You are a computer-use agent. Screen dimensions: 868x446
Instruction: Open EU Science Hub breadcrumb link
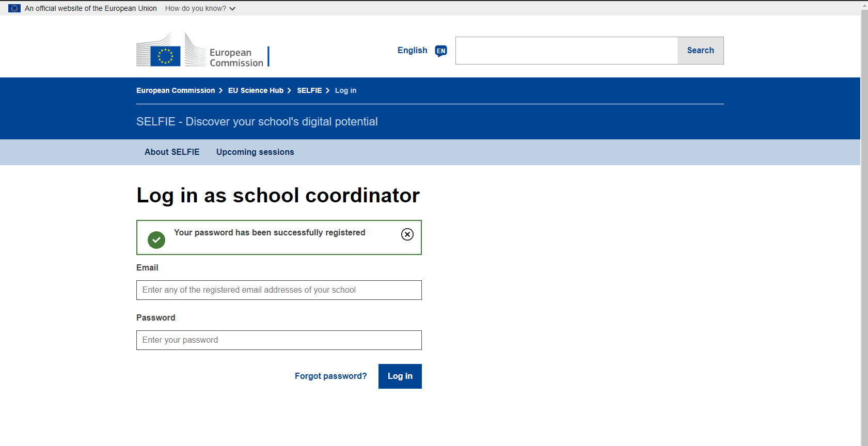256,90
